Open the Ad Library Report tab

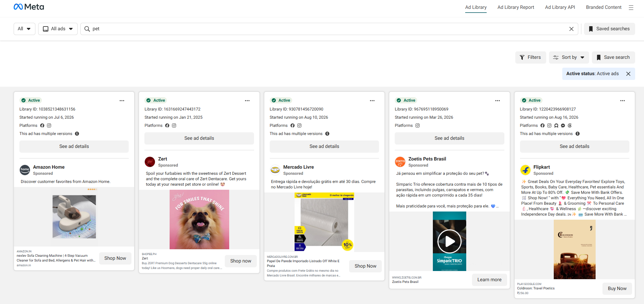coord(516,7)
